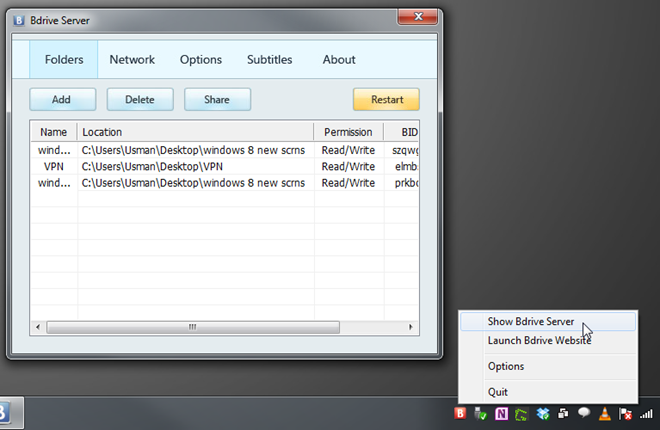
Task: Click the yellow Restart button
Action: tap(386, 99)
